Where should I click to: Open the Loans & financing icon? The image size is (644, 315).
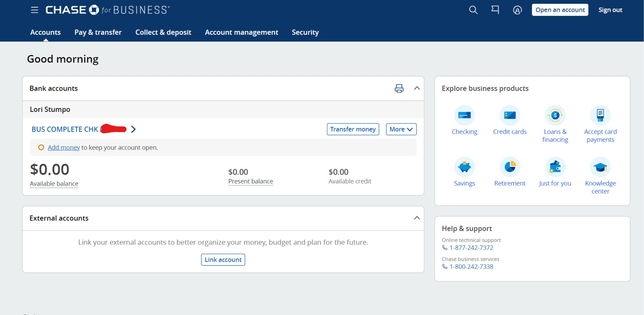click(x=555, y=115)
